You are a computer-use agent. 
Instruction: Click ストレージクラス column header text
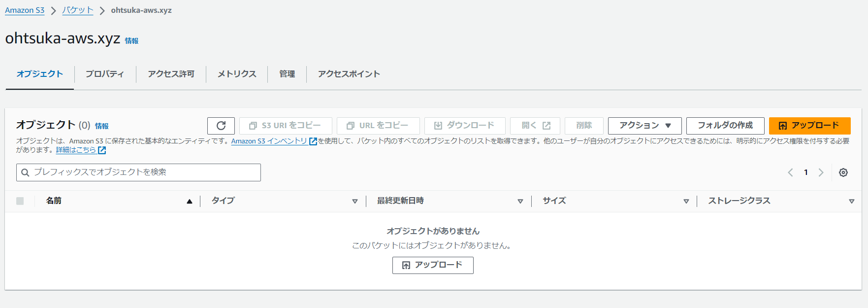pyautogui.click(x=739, y=201)
